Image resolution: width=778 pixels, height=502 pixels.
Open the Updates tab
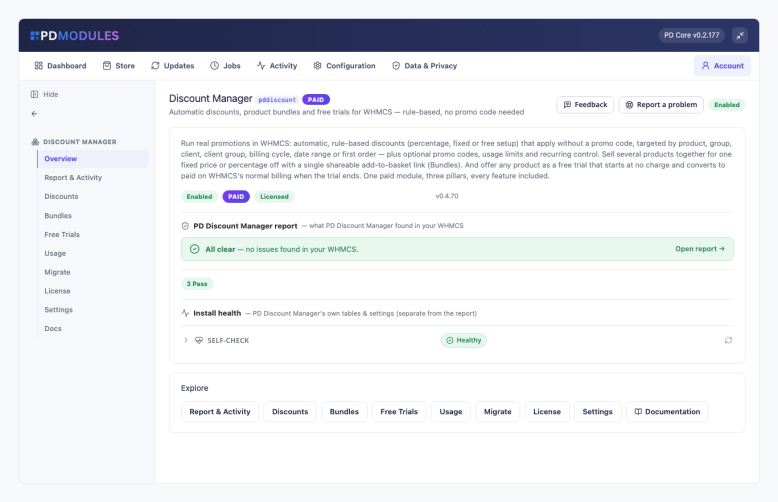(173, 65)
